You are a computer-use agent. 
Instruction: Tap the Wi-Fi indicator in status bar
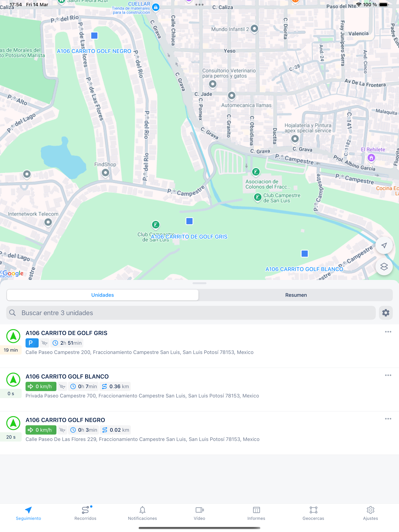[358, 5]
